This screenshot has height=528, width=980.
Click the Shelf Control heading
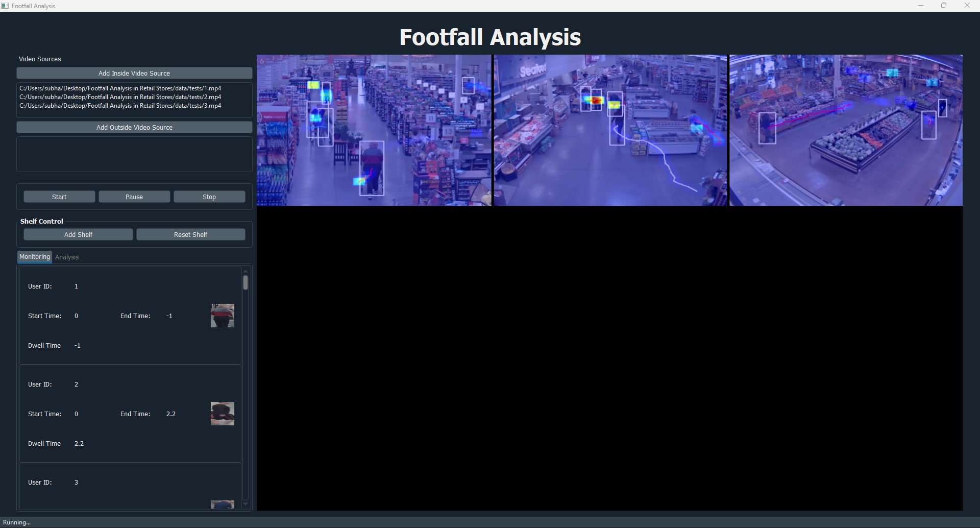coord(42,221)
